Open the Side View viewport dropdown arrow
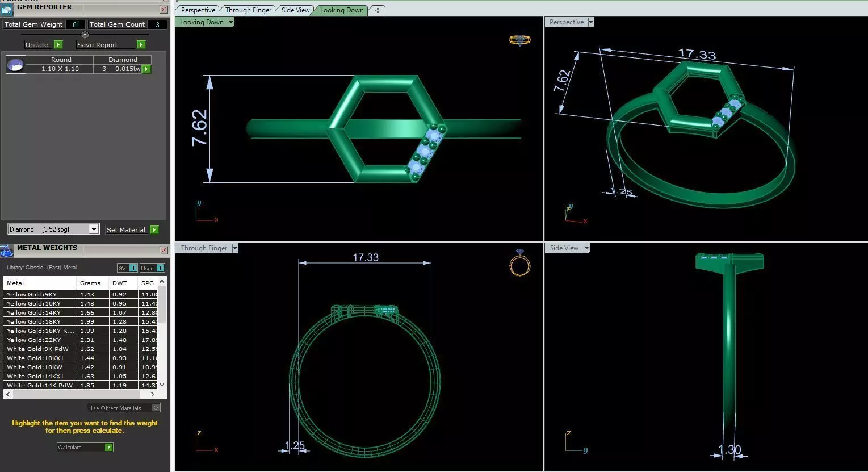This screenshot has height=472, width=868. [586, 248]
